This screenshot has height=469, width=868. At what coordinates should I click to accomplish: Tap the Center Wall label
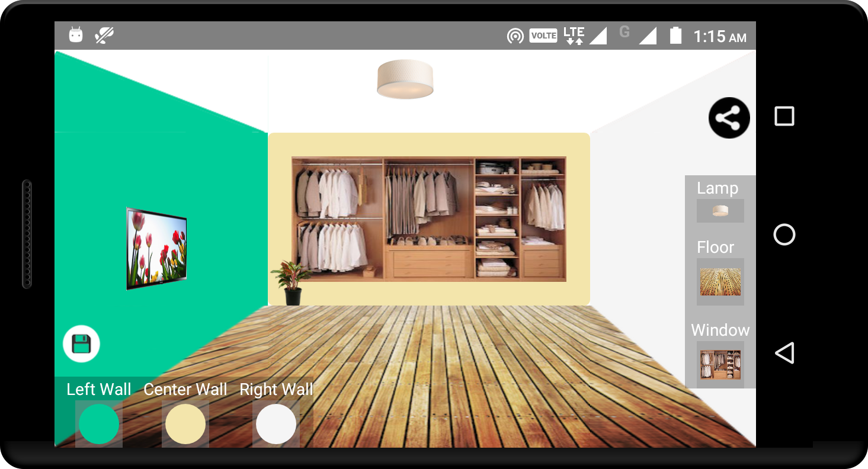coord(185,389)
